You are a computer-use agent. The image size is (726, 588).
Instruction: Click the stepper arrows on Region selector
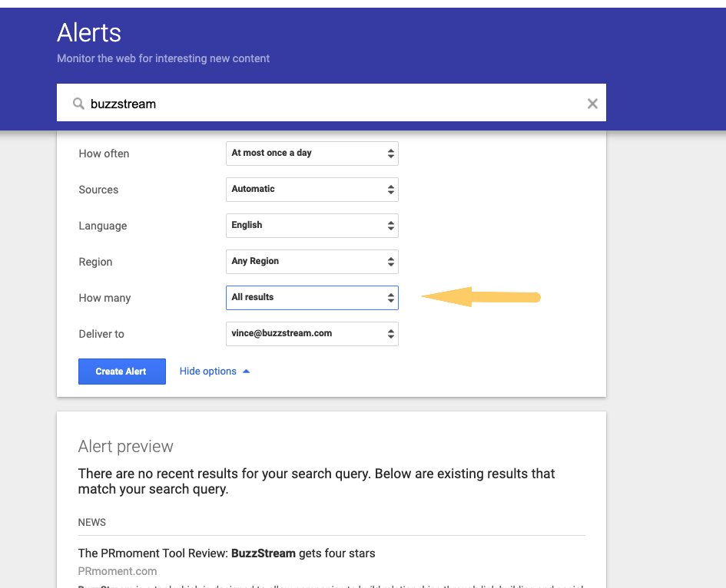coord(390,261)
